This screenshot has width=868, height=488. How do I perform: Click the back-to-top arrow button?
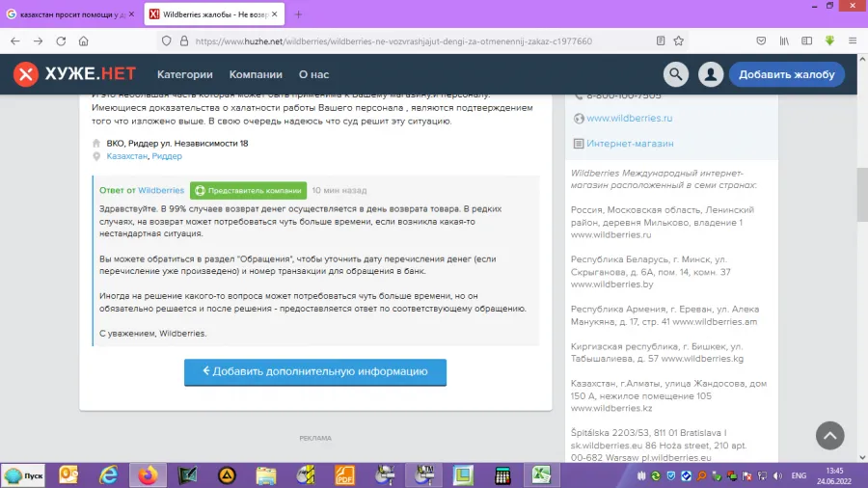(x=829, y=436)
